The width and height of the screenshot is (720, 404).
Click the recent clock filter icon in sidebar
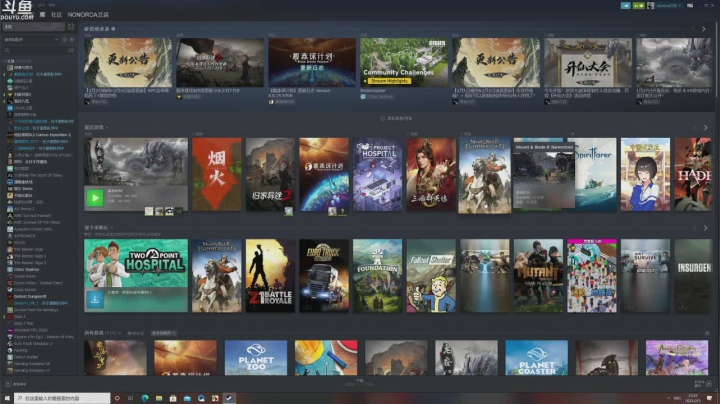65,40
